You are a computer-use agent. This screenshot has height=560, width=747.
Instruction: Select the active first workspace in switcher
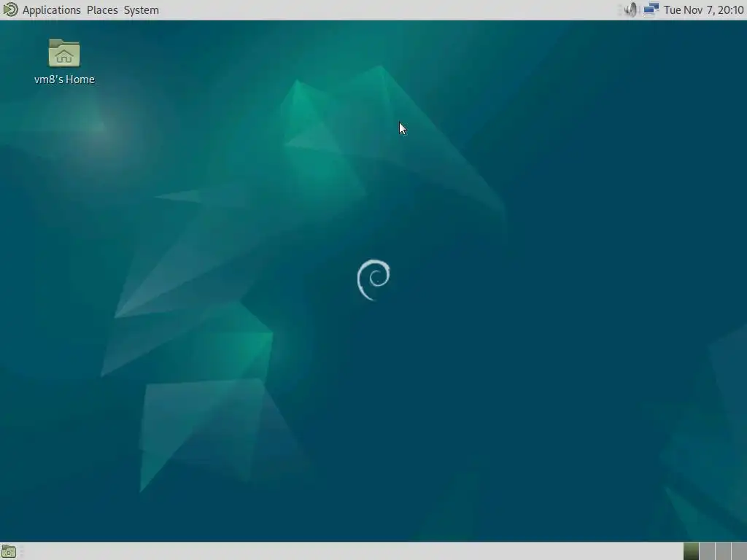(x=692, y=551)
